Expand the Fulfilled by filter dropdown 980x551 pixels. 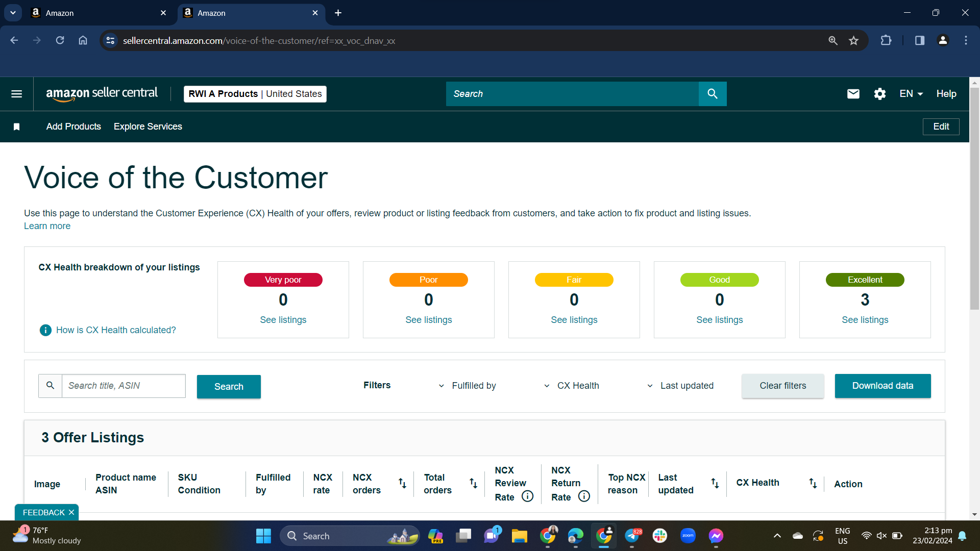tap(467, 386)
